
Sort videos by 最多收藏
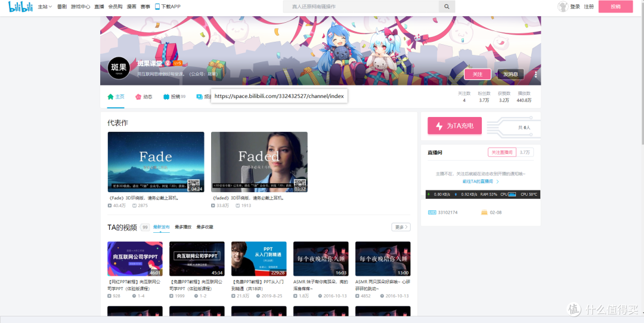(x=205, y=227)
